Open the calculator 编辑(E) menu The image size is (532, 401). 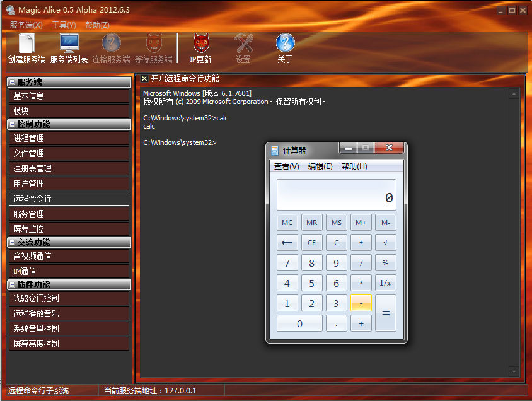320,166
